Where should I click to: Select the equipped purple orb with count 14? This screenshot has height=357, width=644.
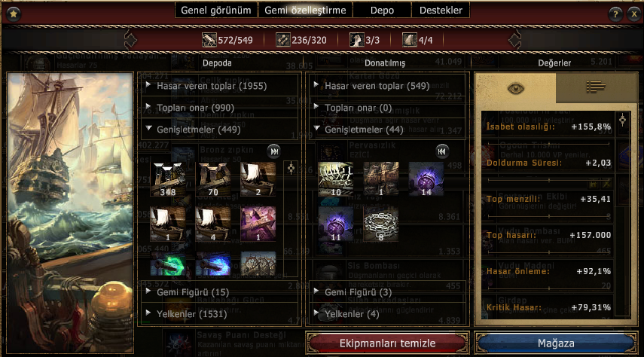click(426, 179)
